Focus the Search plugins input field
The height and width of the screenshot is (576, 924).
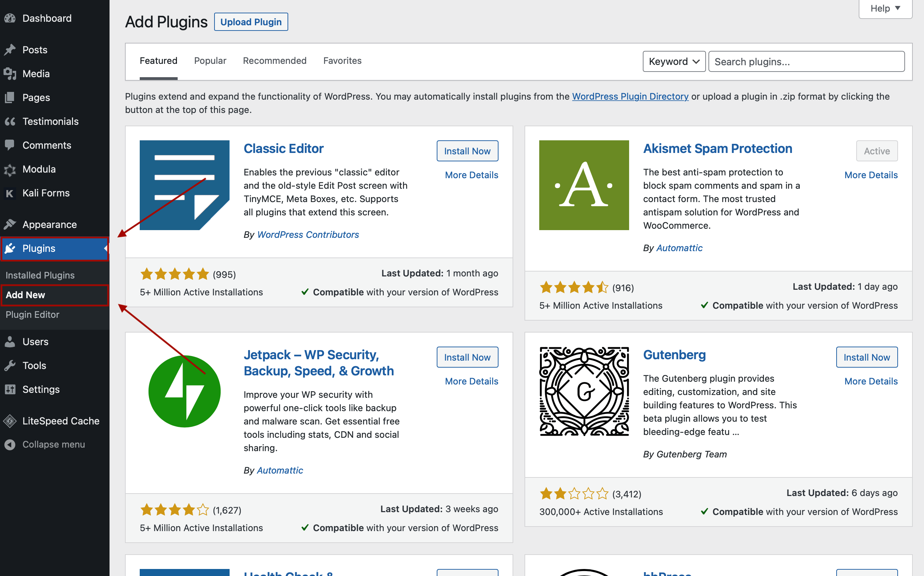(806, 61)
